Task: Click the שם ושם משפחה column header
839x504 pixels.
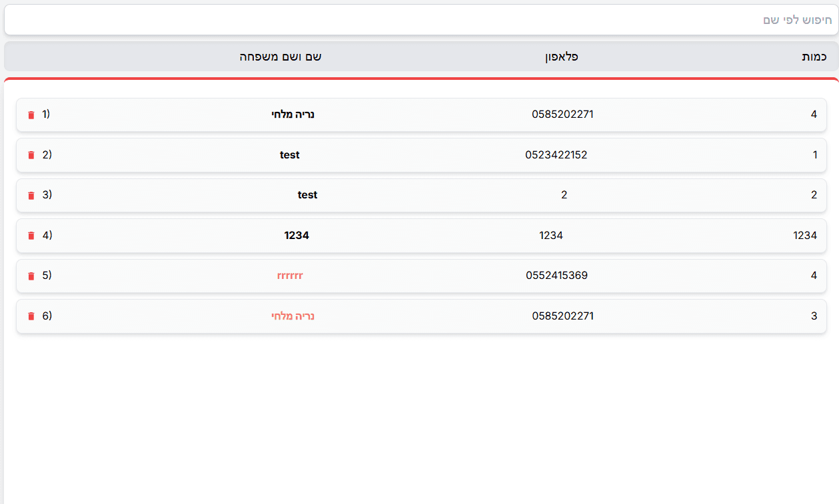Action: point(281,57)
